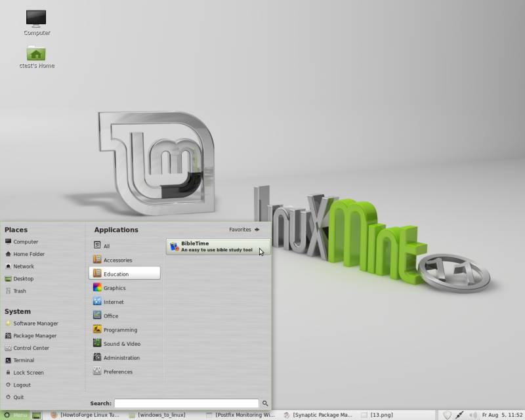This screenshot has width=525, height=420.
Task: Select the Education category
Action: (x=125, y=273)
